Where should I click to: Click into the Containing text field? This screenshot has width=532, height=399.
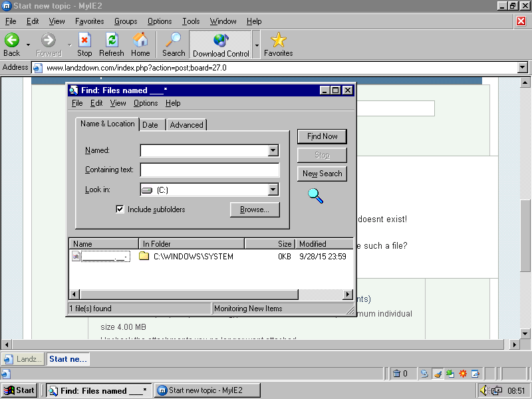[209, 170]
